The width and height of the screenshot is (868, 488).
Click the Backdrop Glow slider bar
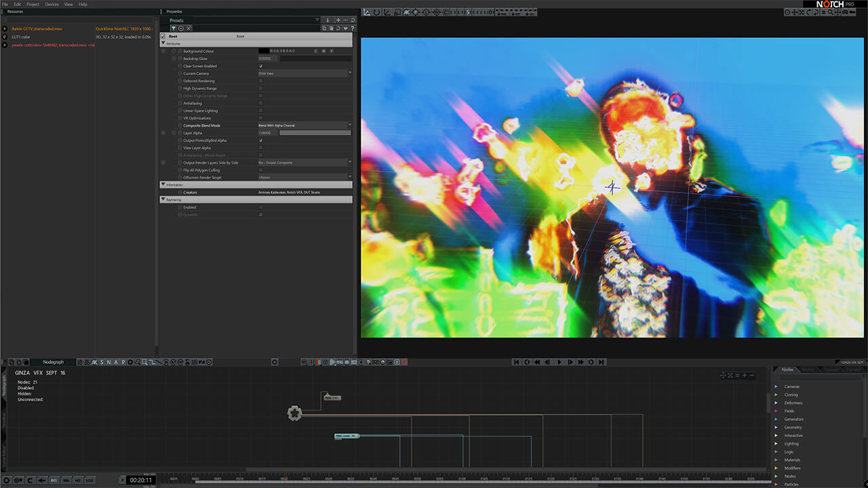click(315, 58)
